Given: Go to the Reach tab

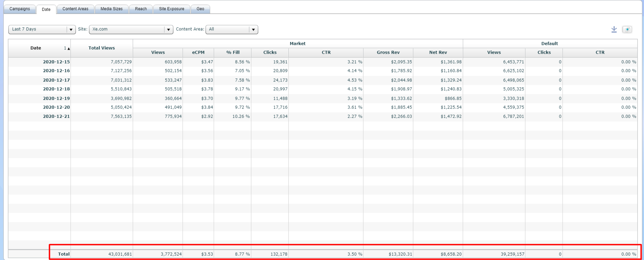Looking at the screenshot, I should [x=141, y=9].
